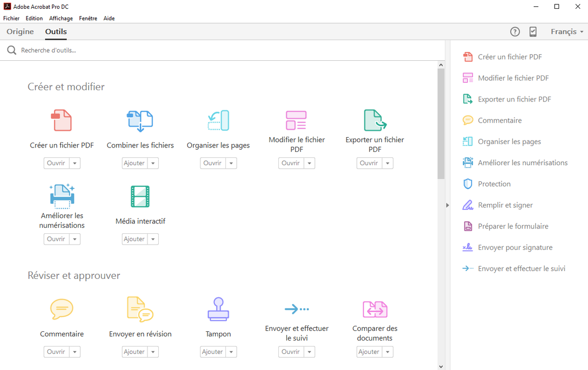The image size is (588, 370).
Task: Click the Comparer des documents icon
Action: point(375,309)
